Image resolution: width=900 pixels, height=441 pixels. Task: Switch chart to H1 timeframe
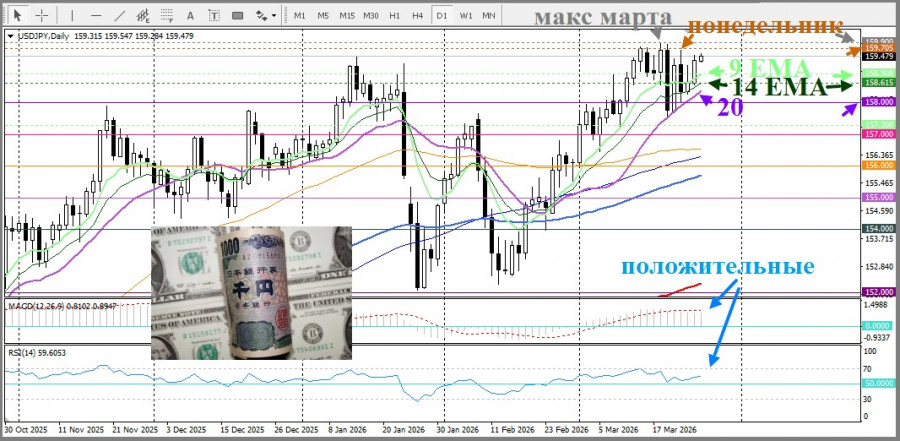point(394,16)
